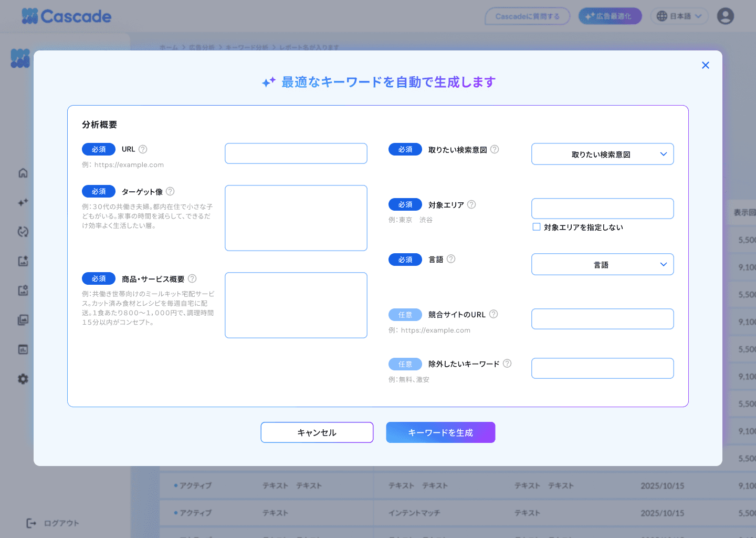Click the 商品・サービス概要 help icon
Screen dimensions: 756x538
[192, 278]
